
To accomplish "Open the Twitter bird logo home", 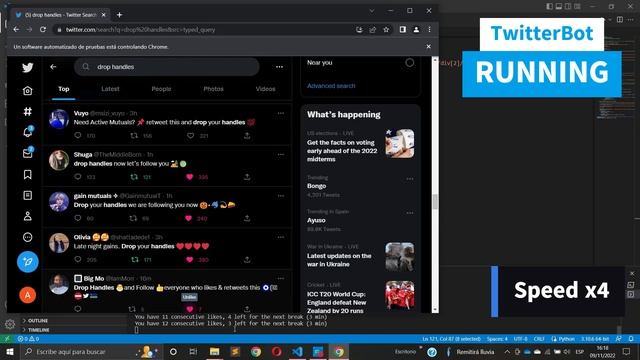I will point(28,67).
